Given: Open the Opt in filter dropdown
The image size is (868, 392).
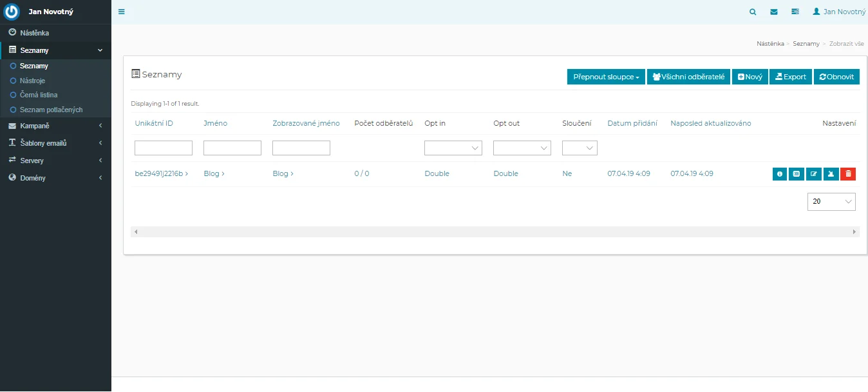Looking at the screenshot, I should [x=453, y=148].
